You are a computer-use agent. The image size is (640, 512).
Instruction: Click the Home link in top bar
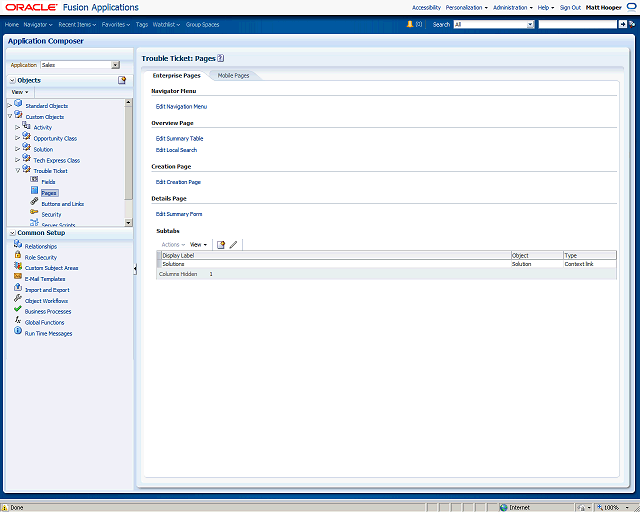click(x=12, y=24)
